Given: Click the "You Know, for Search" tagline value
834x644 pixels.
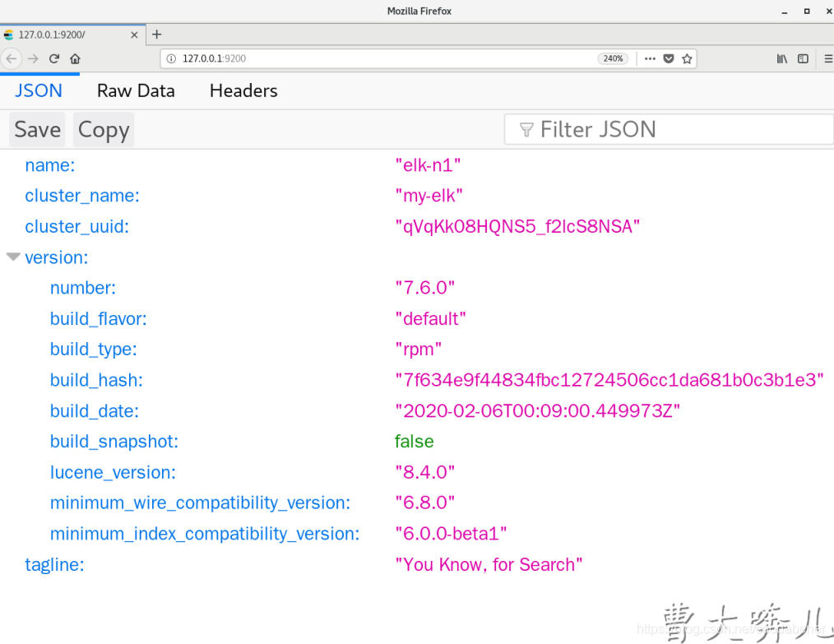Looking at the screenshot, I should tap(489, 564).
